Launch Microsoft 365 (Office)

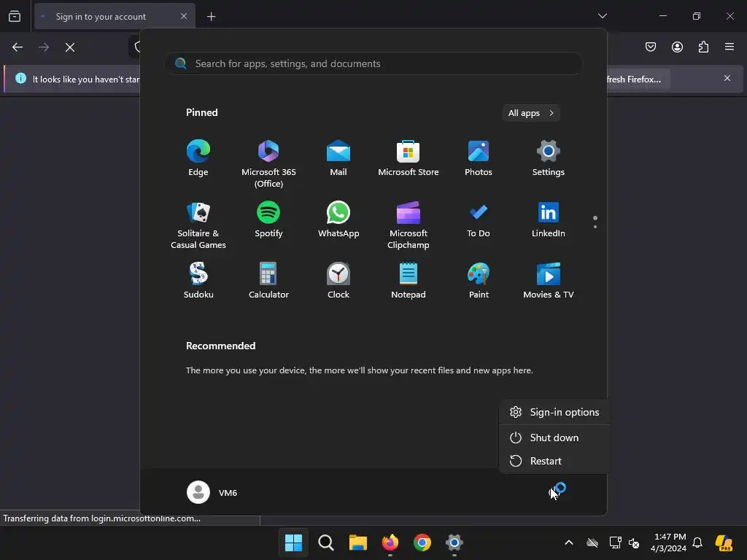[268, 164]
